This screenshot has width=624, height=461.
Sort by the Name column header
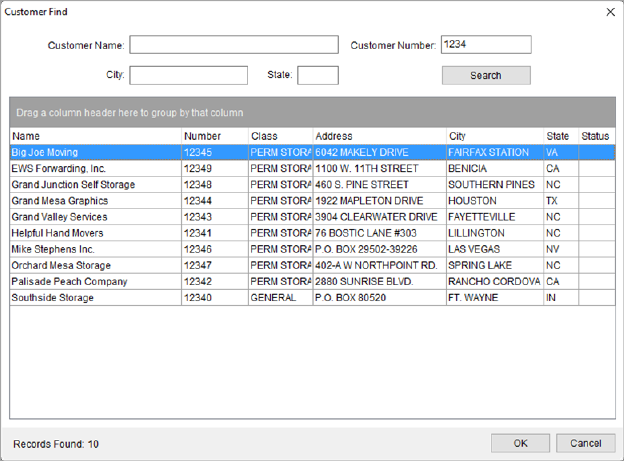pos(95,136)
